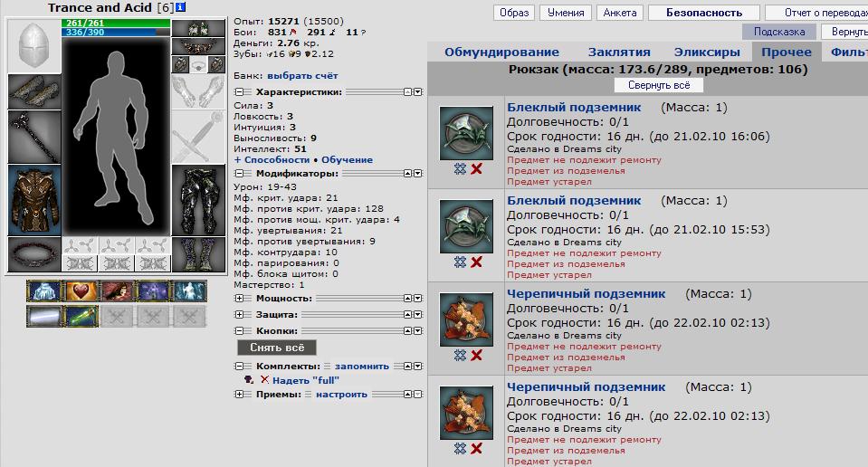Screen dimensions: 868x467
Task: Click the blue info icon beside Trance and Acid
Action: 180,7
